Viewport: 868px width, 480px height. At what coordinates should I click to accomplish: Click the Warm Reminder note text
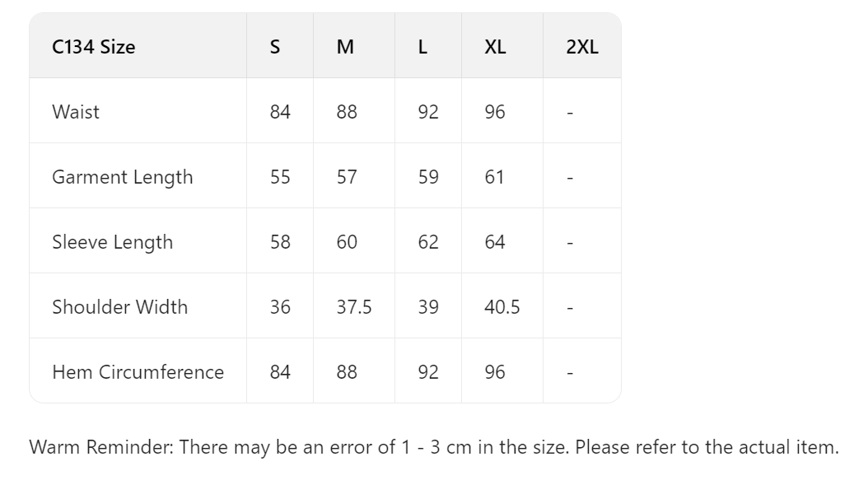434,448
